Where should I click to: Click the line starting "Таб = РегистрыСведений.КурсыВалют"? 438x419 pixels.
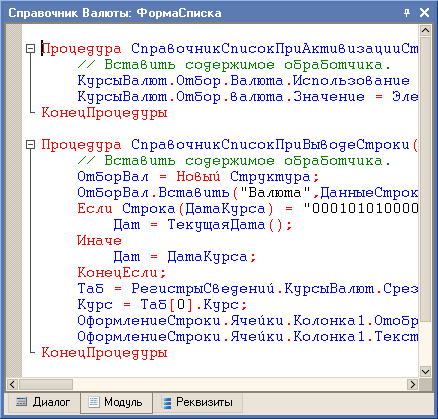click(247, 289)
